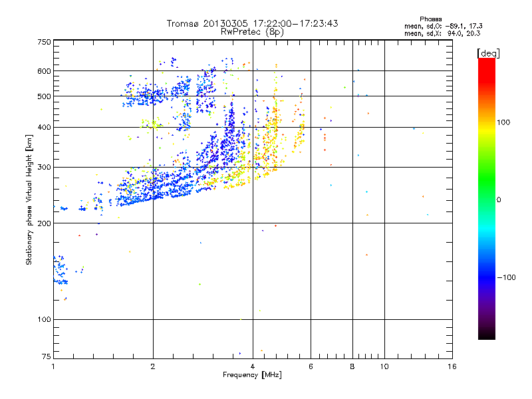Click the plot title 'Tromsø 20130305 17:22:00-17:23:43'
532x399 pixels.
click(x=252, y=23)
